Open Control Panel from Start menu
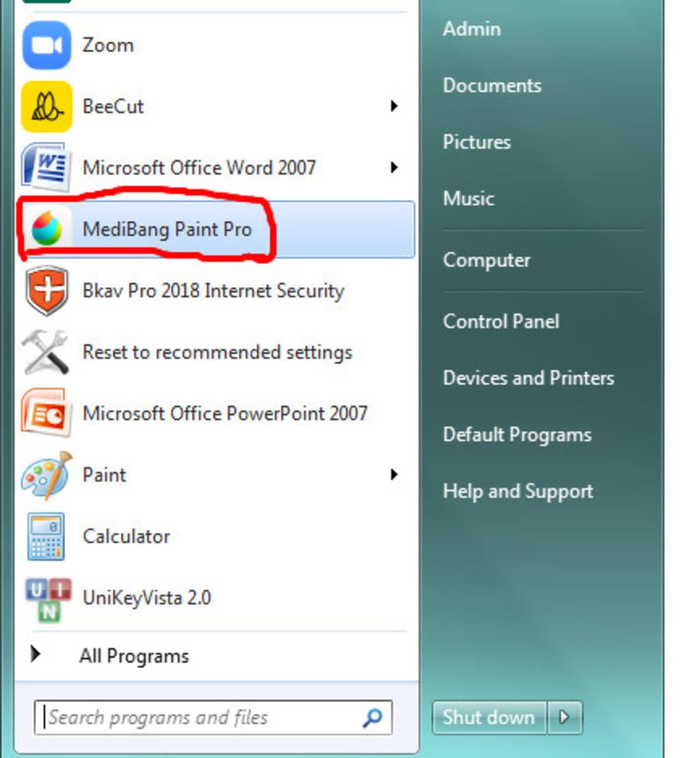Viewport: 700px width, 758px height. tap(501, 321)
